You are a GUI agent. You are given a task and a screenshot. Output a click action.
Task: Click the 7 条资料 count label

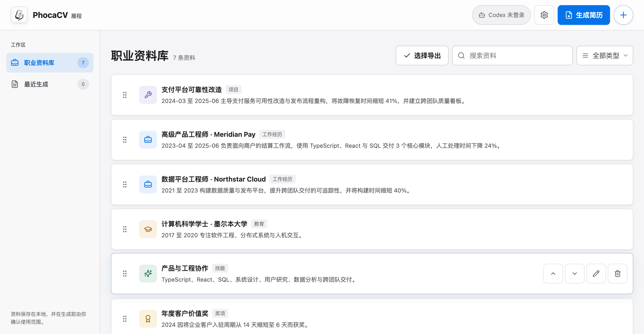pyautogui.click(x=184, y=58)
